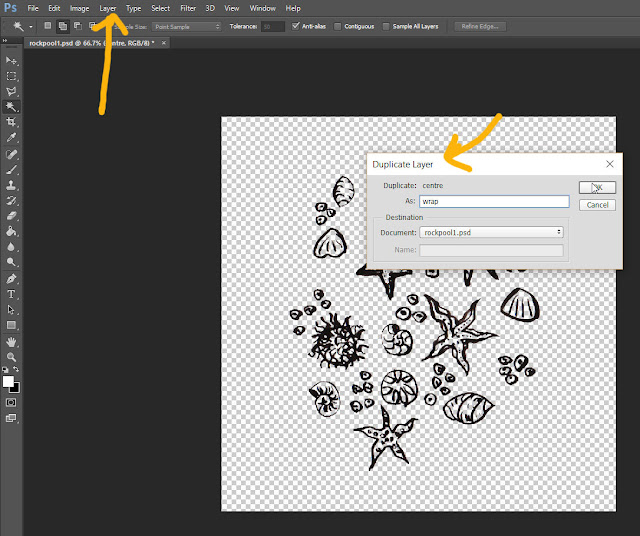Click the Photoshop Ps logo
Image resolution: width=640 pixels, height=536 pixels.
pyautogui.click(x=10, y=8)
